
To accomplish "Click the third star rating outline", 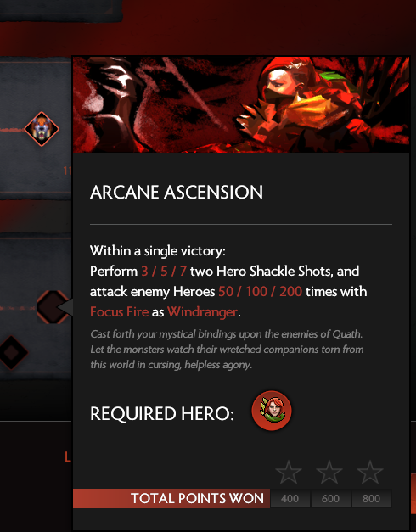I will [370, 472].
